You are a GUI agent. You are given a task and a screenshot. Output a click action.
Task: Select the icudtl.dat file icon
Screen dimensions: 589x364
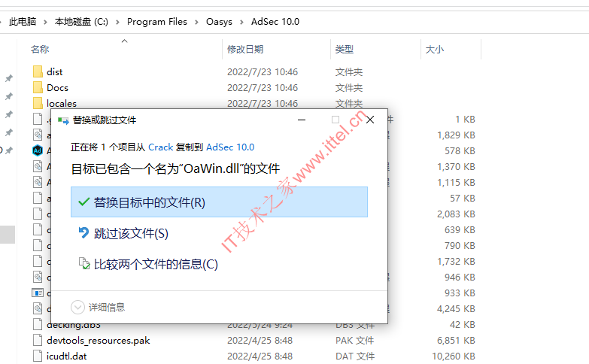coord(38,356)
